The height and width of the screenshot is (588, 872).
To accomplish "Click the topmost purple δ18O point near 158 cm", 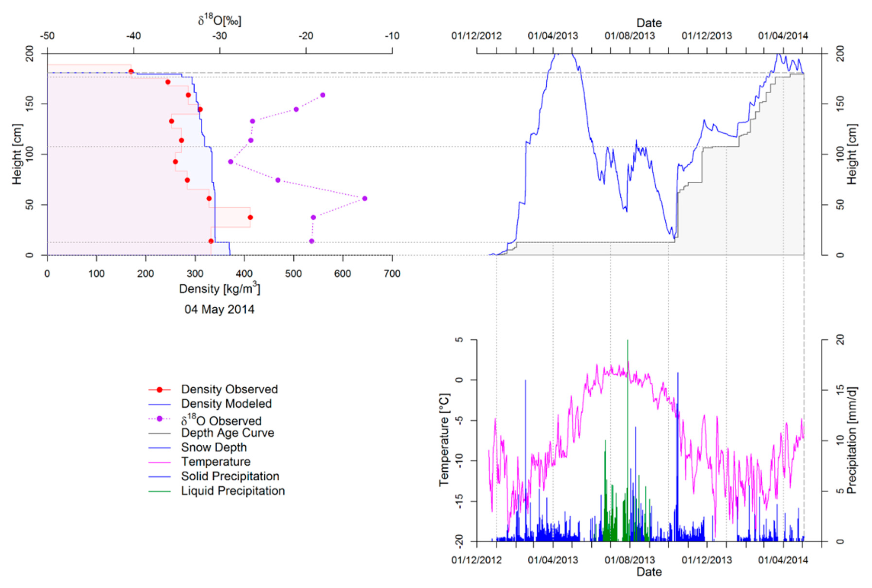I will [x=323, y=95].
